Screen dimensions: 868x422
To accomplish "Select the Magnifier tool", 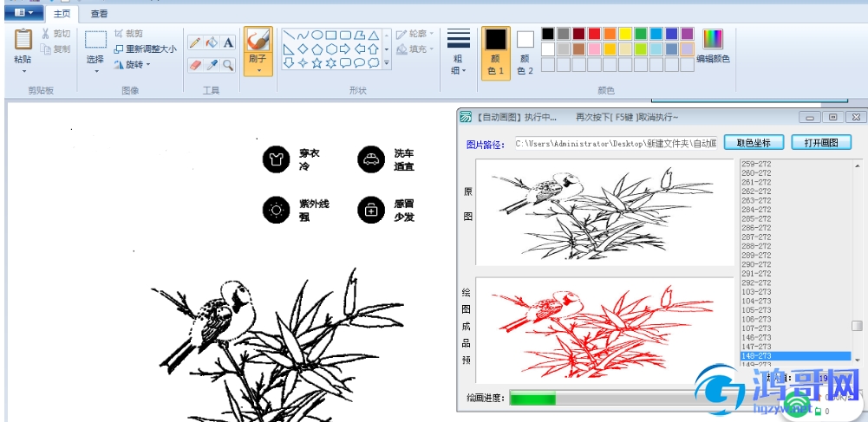I will (x=228, y=65).
